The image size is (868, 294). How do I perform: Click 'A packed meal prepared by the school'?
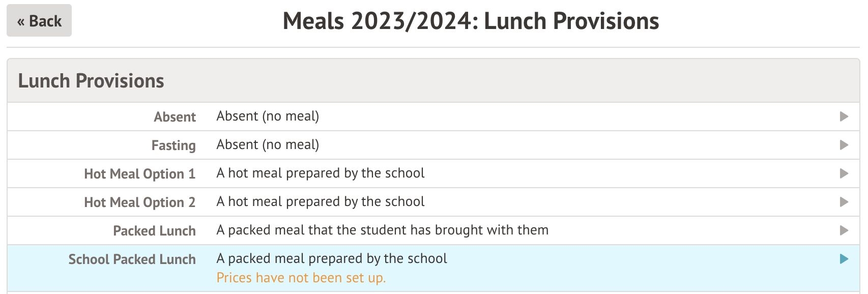[x=332, y=258]
